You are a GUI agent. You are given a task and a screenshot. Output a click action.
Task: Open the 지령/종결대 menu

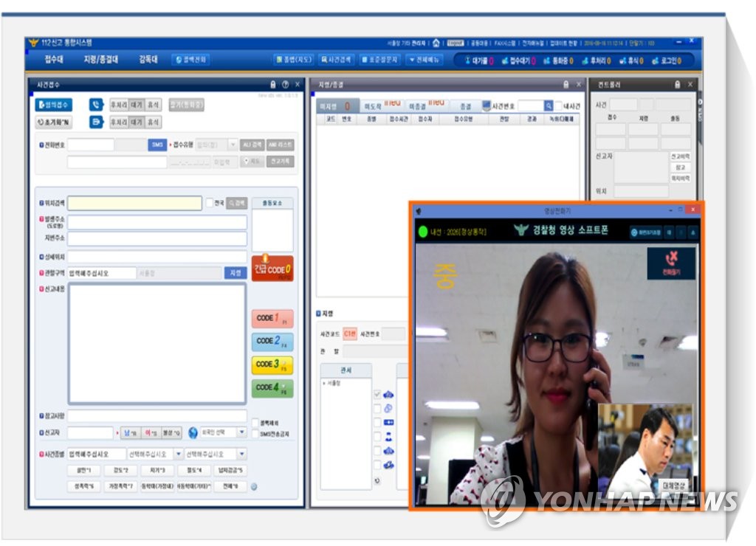100,60
